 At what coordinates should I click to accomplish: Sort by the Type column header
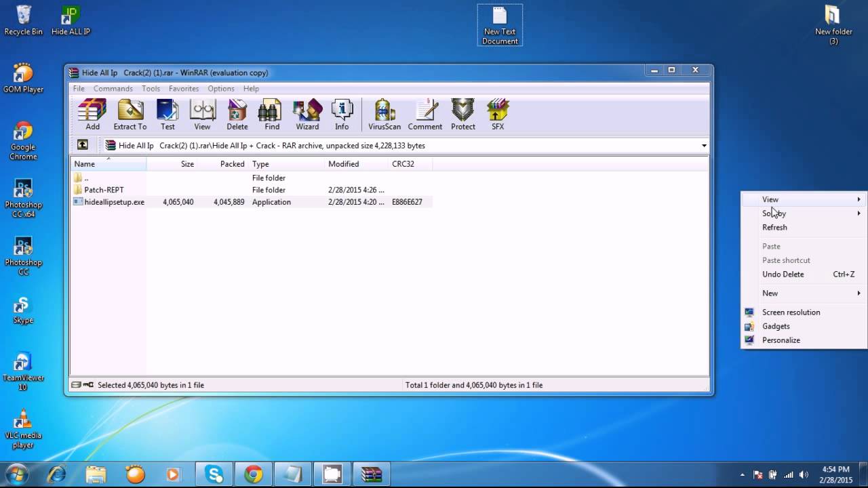click(287, 164)
